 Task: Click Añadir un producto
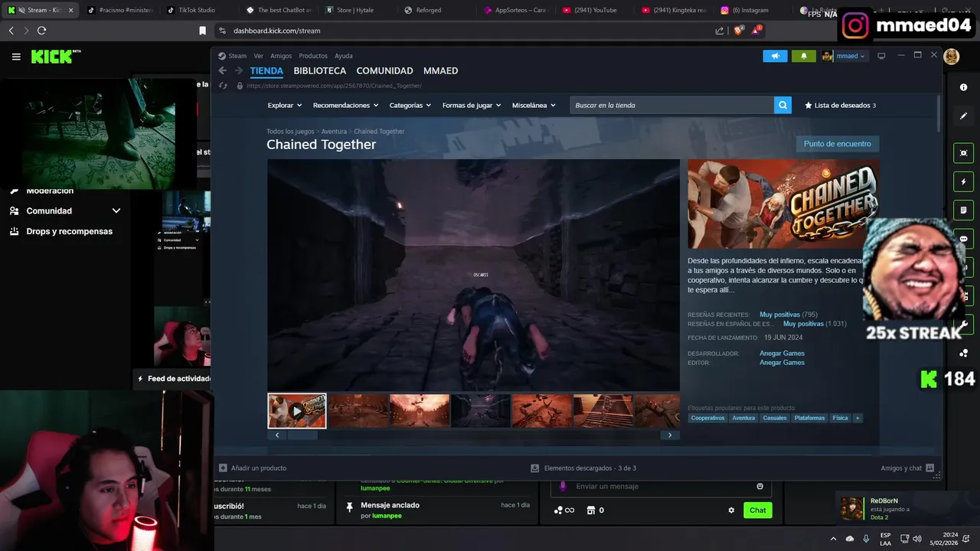click(x=253, y=468)
